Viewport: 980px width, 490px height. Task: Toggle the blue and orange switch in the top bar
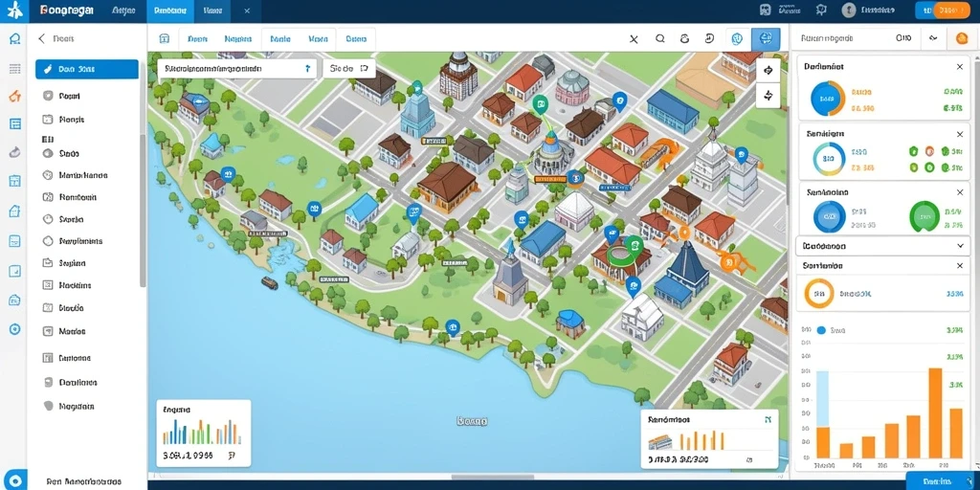click(x=942, y=10)
